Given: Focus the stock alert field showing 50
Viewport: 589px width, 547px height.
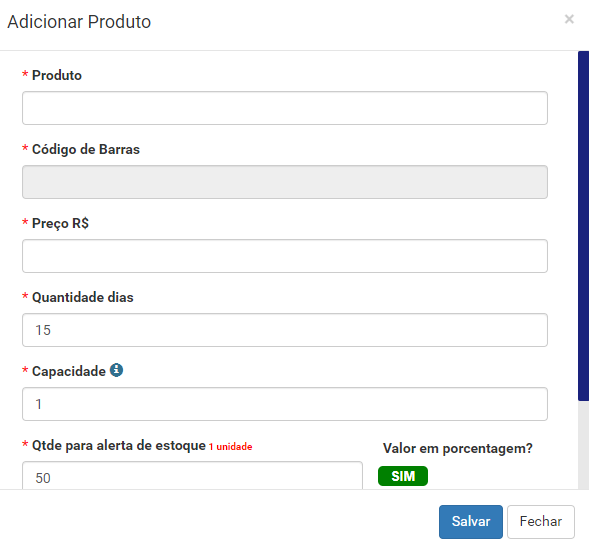Looking at the screenshot, I should (x=192, y=475).
